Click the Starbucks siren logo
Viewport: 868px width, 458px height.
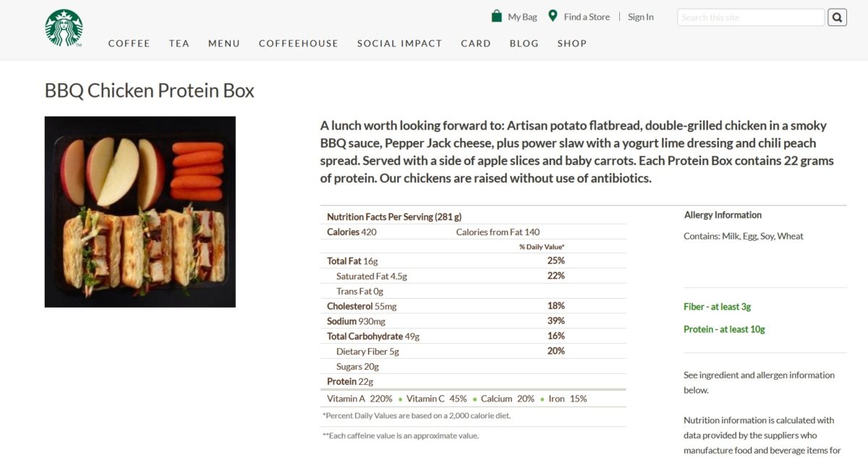[64, 28]
